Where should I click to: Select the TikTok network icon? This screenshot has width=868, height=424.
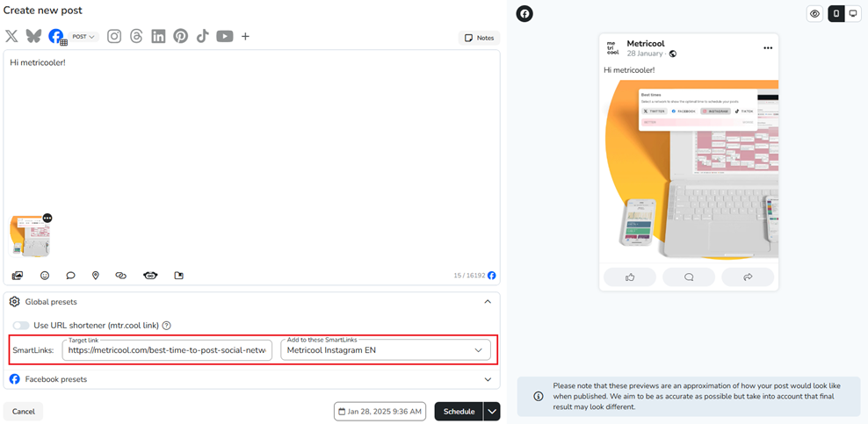(x=202, y=36)
